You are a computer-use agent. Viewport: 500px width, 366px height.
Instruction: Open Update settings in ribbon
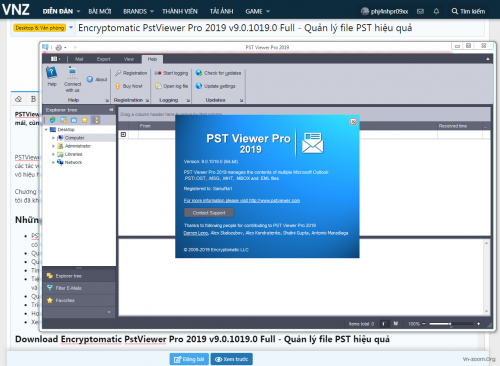pyautogui.click(x=216, y=86)
